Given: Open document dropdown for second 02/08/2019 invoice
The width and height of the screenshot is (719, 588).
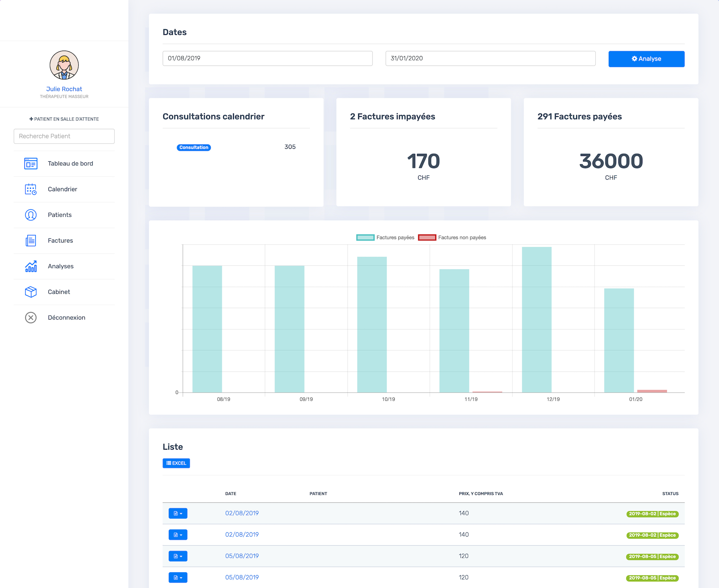Looking at the screenshot, I should [x=178, y=535].
